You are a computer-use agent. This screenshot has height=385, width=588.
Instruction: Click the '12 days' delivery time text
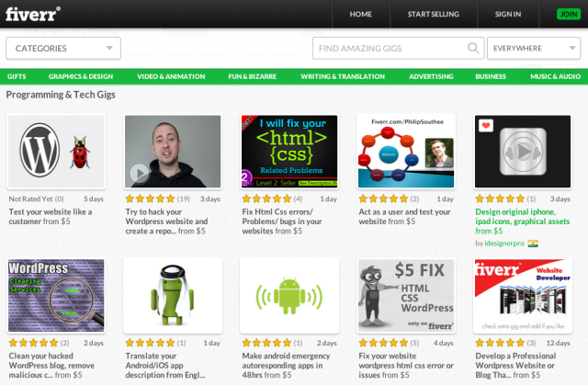click(558, 343)
